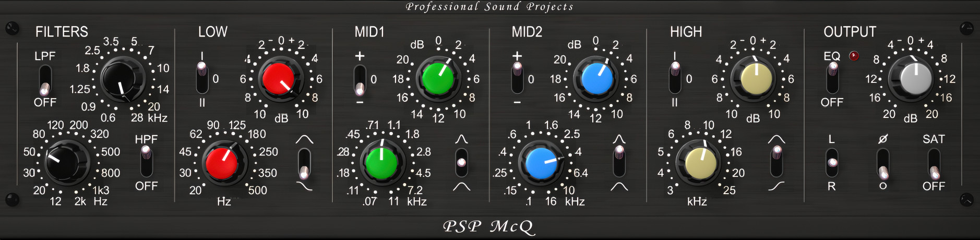Click the HPF label text

tap(146, 139)
